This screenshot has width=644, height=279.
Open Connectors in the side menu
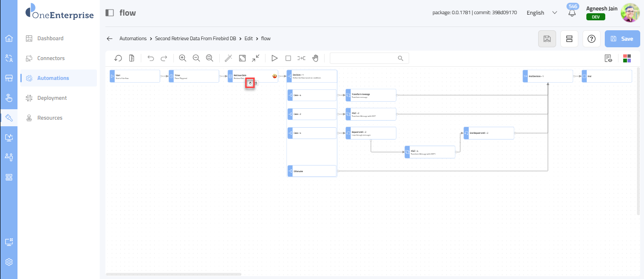(51, 58)
